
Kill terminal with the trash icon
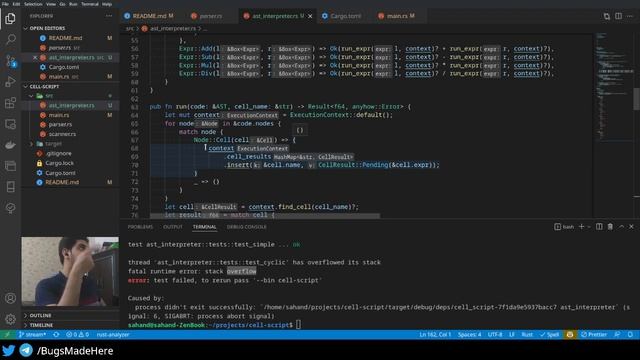610,227
